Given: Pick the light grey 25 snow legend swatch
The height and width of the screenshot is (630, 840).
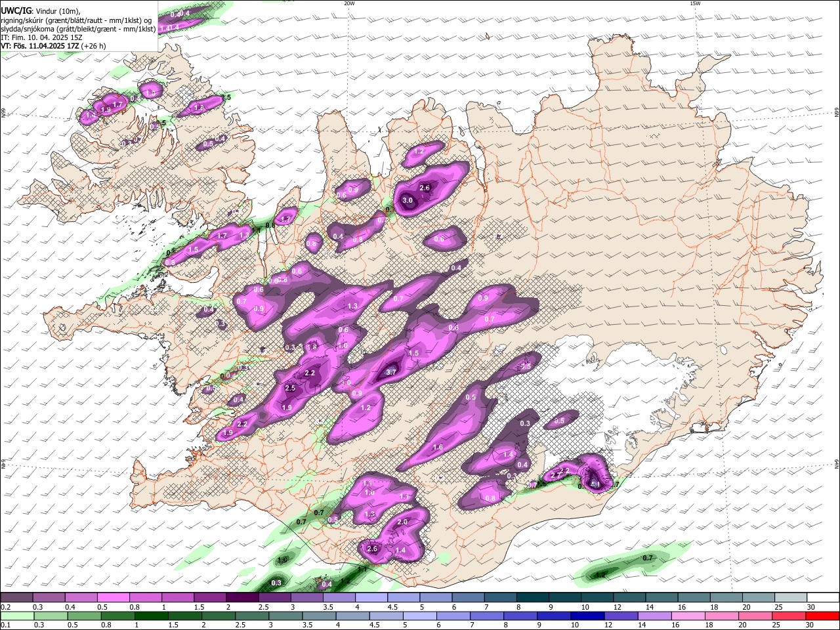Looking at the screenshot, I should (791, 598).
